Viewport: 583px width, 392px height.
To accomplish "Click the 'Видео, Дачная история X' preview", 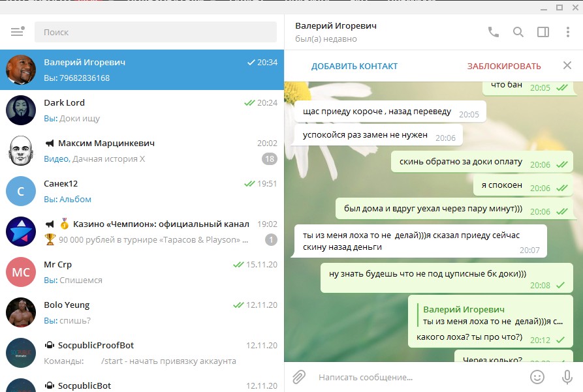I will pyautogui.click(x=95, y=159).
